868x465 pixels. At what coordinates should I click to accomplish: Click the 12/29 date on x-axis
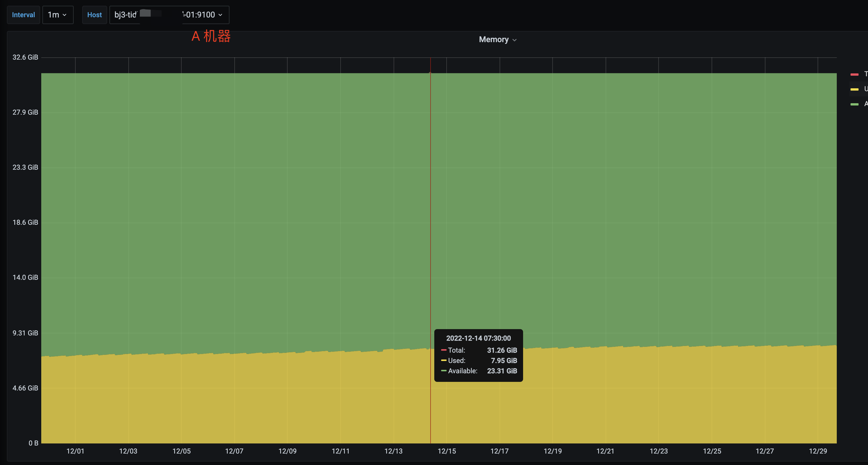coord(818,451)
